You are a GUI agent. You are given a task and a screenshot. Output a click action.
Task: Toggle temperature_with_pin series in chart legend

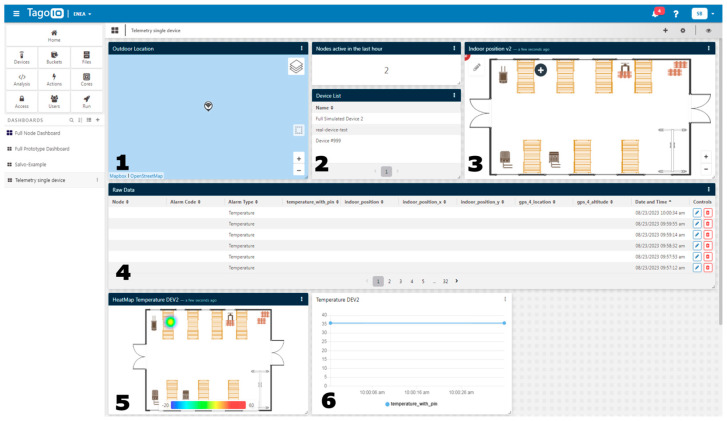(411, 404)
